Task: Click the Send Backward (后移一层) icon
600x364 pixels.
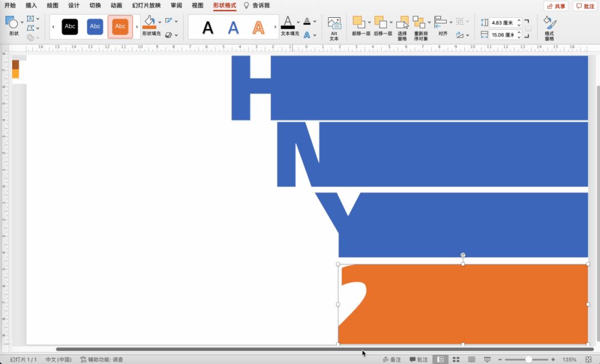Action: pyautogui.click(x=381, y=22)
